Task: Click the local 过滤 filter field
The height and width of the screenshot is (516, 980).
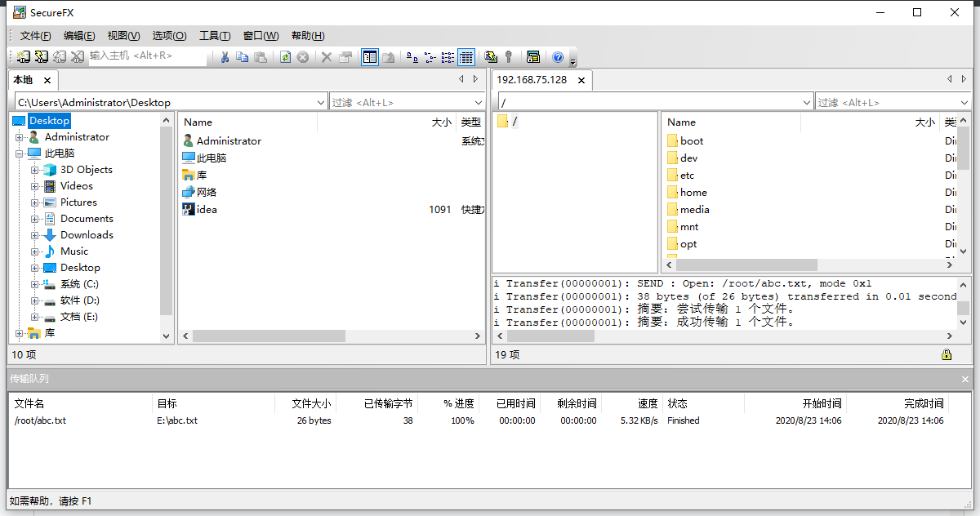Action: tap(399, 102)
